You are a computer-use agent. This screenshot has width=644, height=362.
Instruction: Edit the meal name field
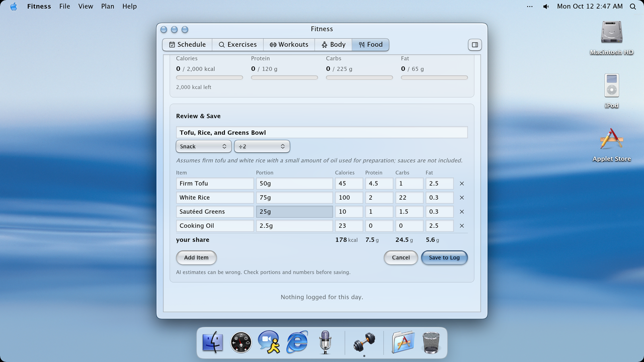point(321,133)
